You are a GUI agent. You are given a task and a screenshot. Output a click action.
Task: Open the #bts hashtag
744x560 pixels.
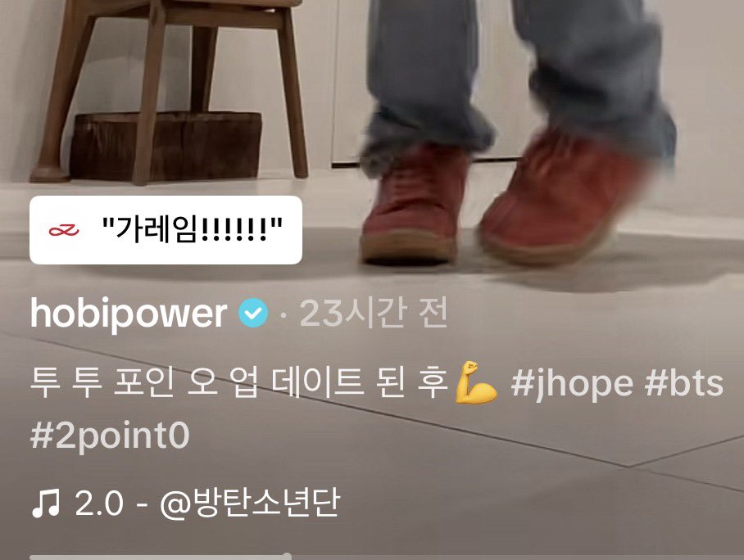(x=683, y=382)
